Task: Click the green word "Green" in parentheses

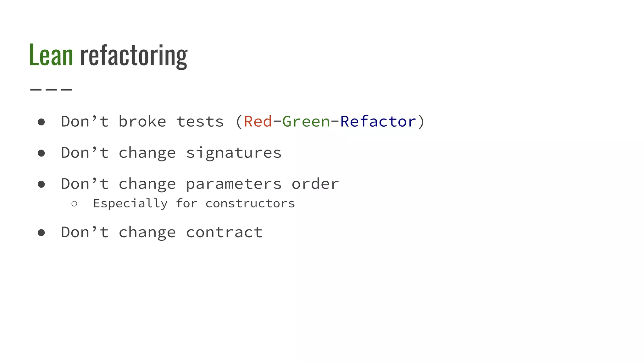Action: click(306, 122)
